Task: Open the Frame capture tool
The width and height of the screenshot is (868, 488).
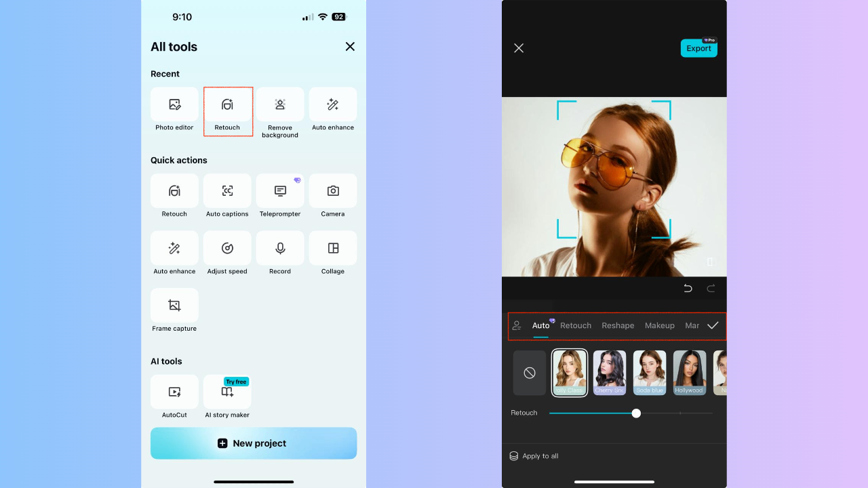Action: 174,311
